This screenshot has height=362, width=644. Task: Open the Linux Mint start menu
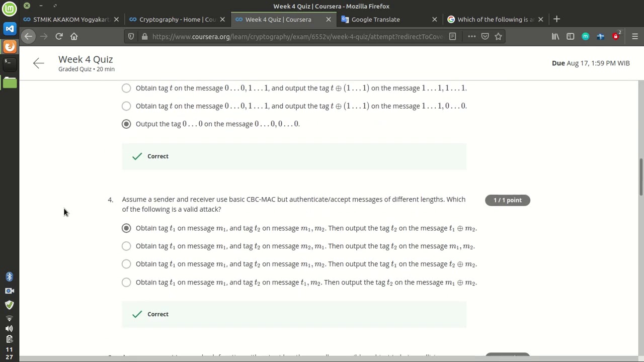point(10,9)
